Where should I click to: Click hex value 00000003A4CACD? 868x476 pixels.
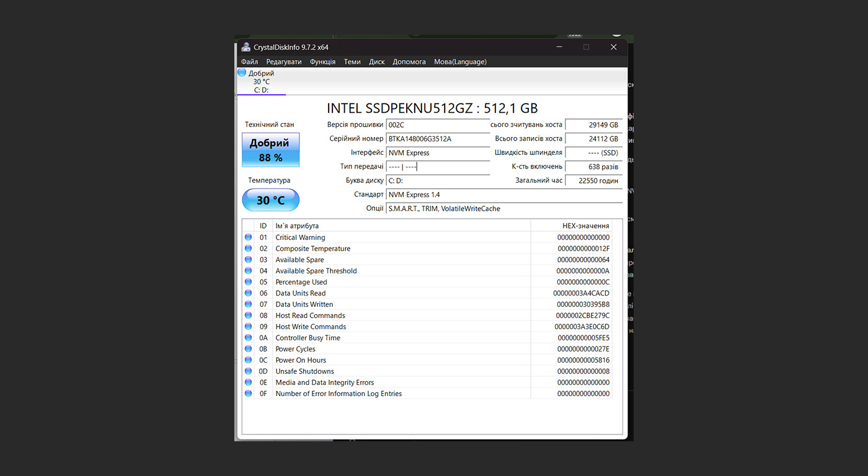pos(582,293)
